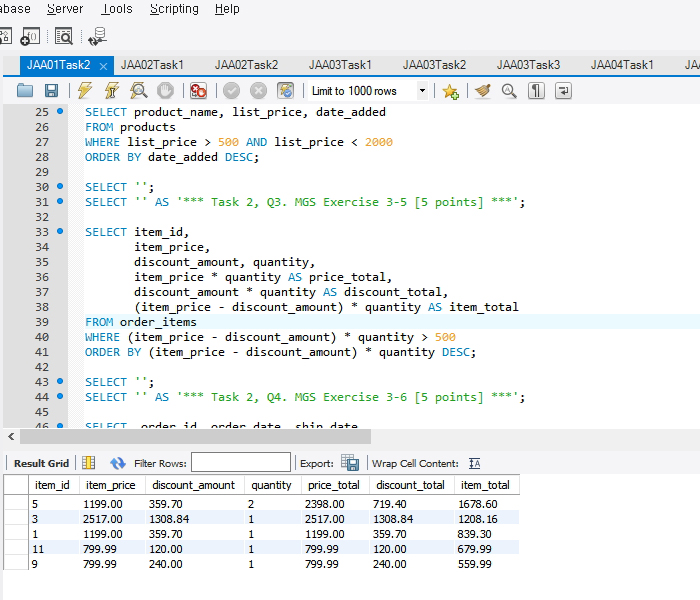
Task: Switch to the JAA02Task2 tab
Action: [x=246, y=65]
